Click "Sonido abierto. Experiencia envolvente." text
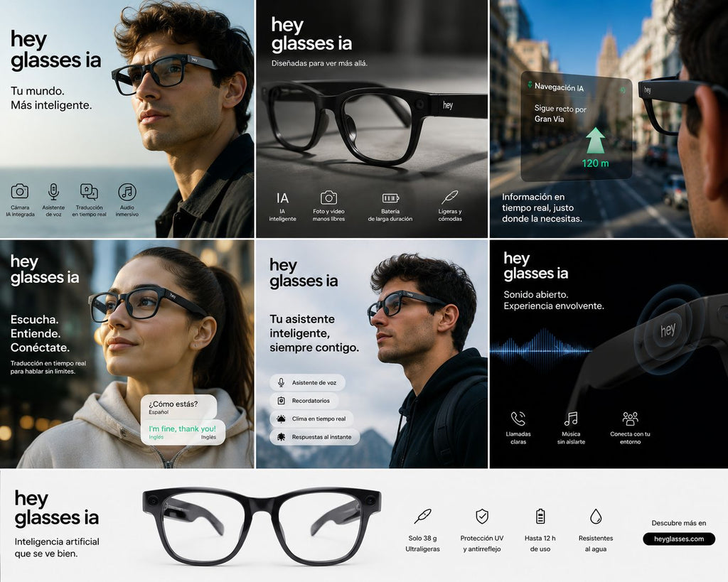 (x=554, y=300)
